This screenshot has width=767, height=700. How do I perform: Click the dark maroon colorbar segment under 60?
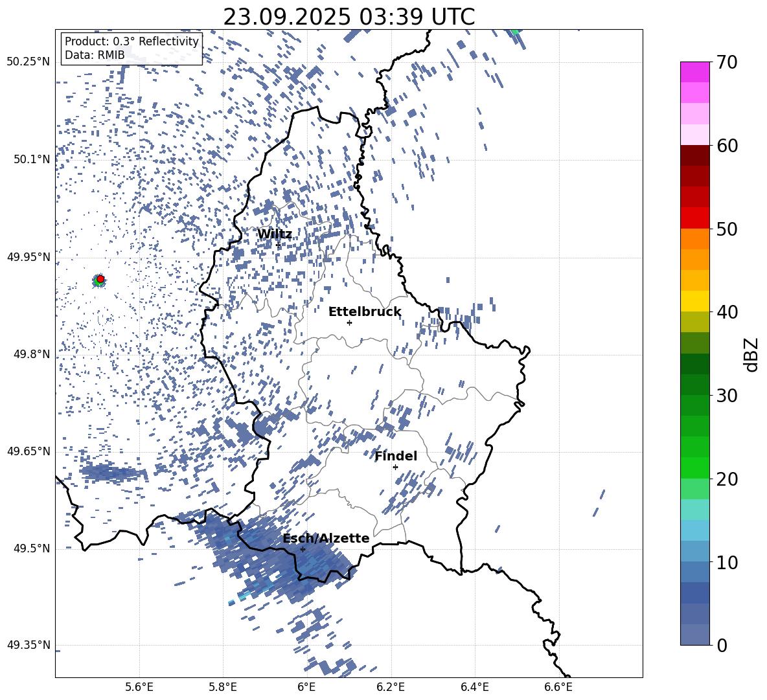click(694, 155)
